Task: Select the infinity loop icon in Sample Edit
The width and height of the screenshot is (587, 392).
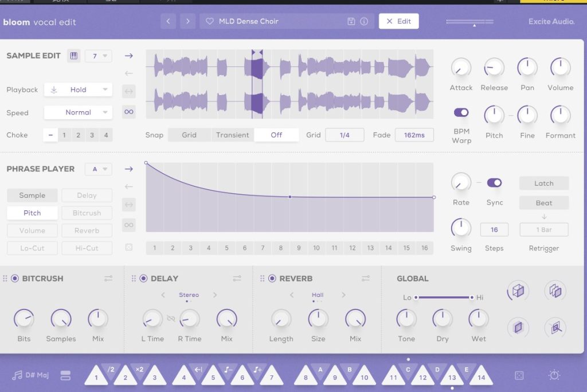Action: (x=129, y=112)
